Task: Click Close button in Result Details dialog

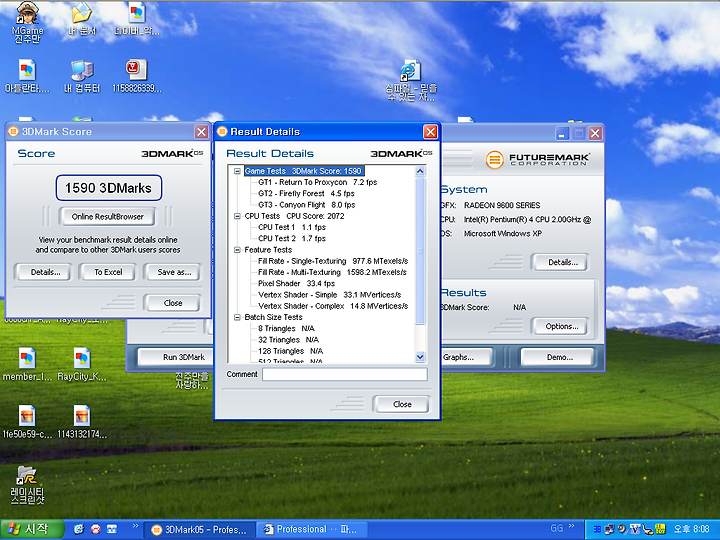Action: pos(402,404)
